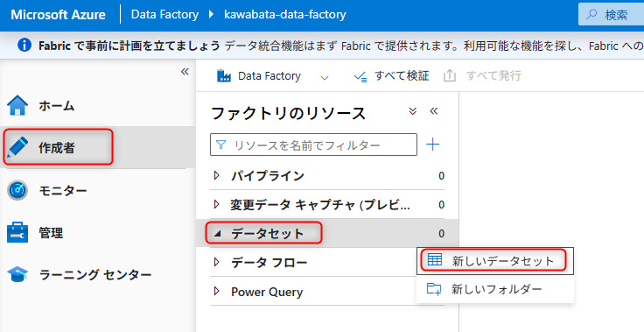This screenshot has width=644, height=332.
Task: Click the Data Factory breadcrumb
Action: click(x=164, y=14)
